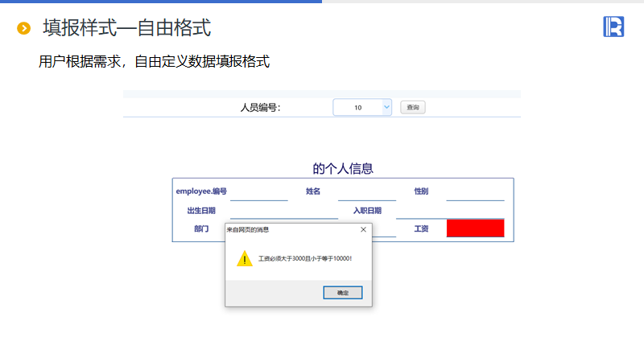644x362 pixels.
Task: Click the yellow warning triangle icon
Action: [x=245, y=258]
